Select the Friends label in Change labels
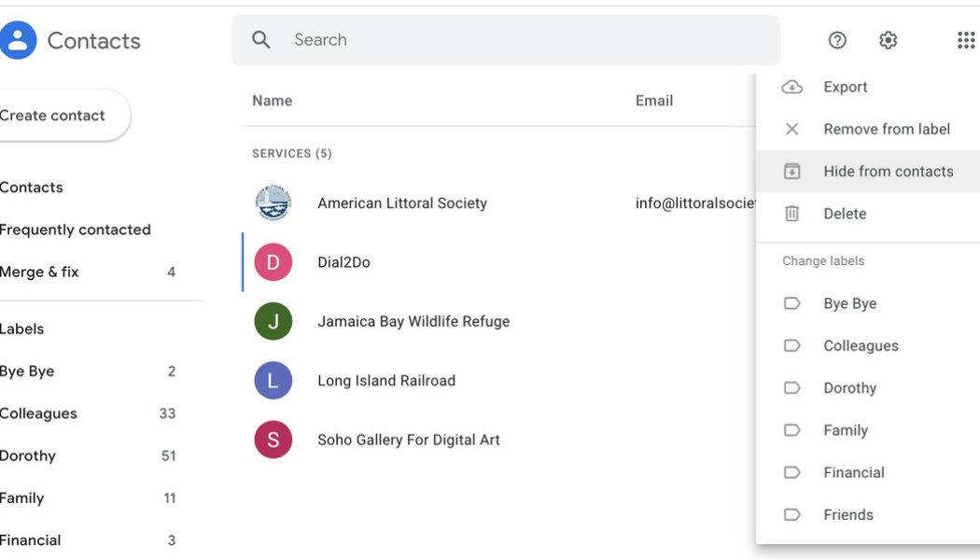The width and height of the screenshot is (980, 560). [x=847, y=514]
